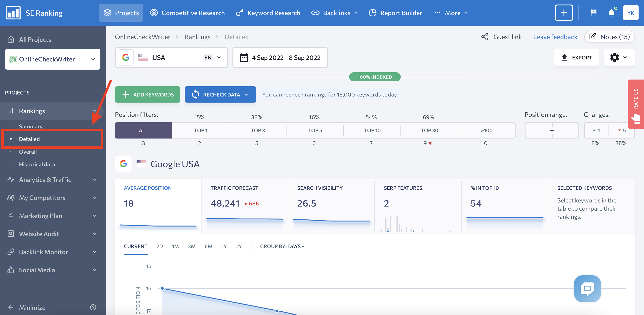The image size is (644, 315).
Task: Select the TOP 3 position filter
Action: tap(258, 130)
